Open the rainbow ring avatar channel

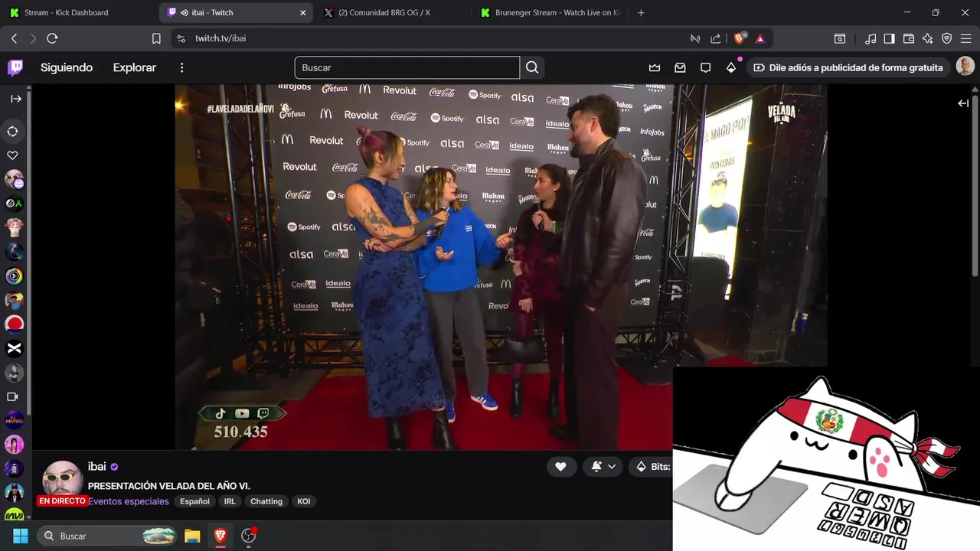tap(14, 275)
